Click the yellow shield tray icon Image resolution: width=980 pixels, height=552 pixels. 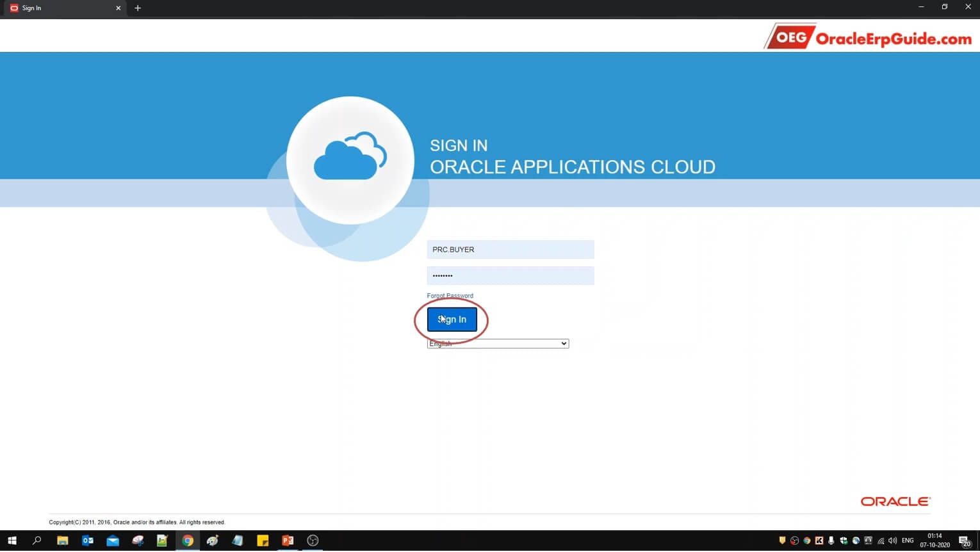coord(782,541)
